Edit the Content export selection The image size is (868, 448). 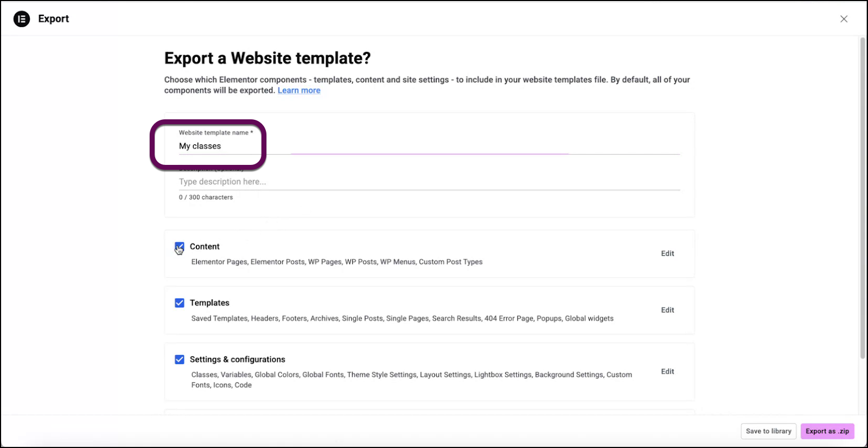pos(667,253)
